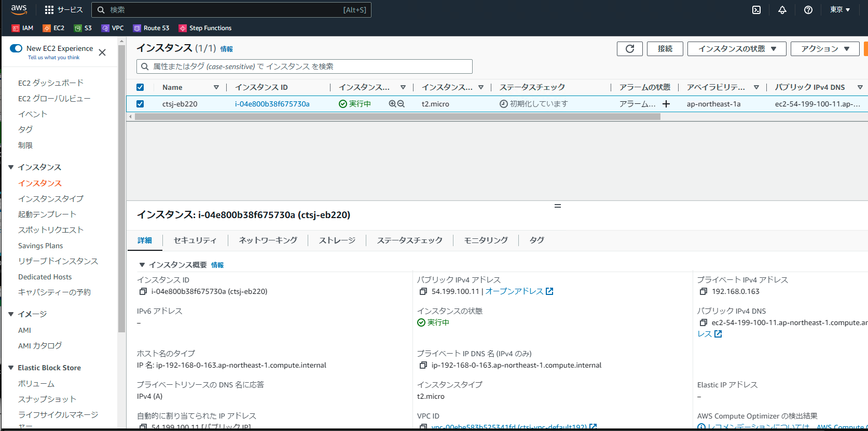The image size is (868, 431).
Task: Click Tell us what you think link
Action: [53, 58]
